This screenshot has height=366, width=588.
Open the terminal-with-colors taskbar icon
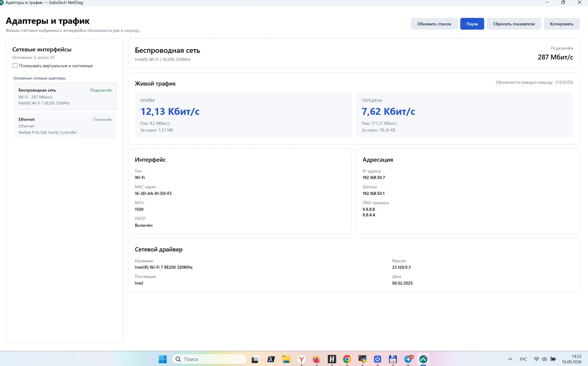pyautogui.click(x=362, y=359)
